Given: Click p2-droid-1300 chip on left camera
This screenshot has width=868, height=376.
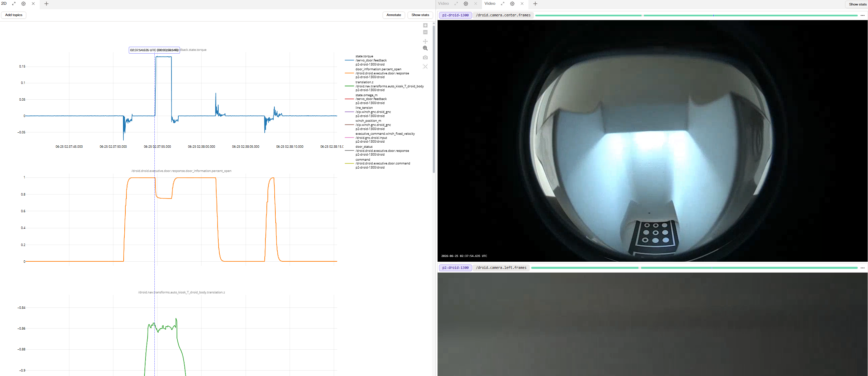Looking at the screenshot, I should pos(455,268).
